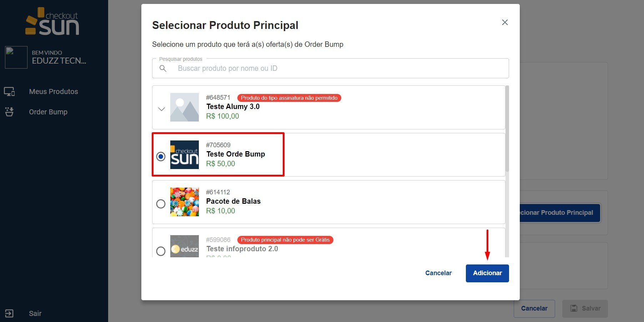Click the product list scrollbar

click(507, 129)
